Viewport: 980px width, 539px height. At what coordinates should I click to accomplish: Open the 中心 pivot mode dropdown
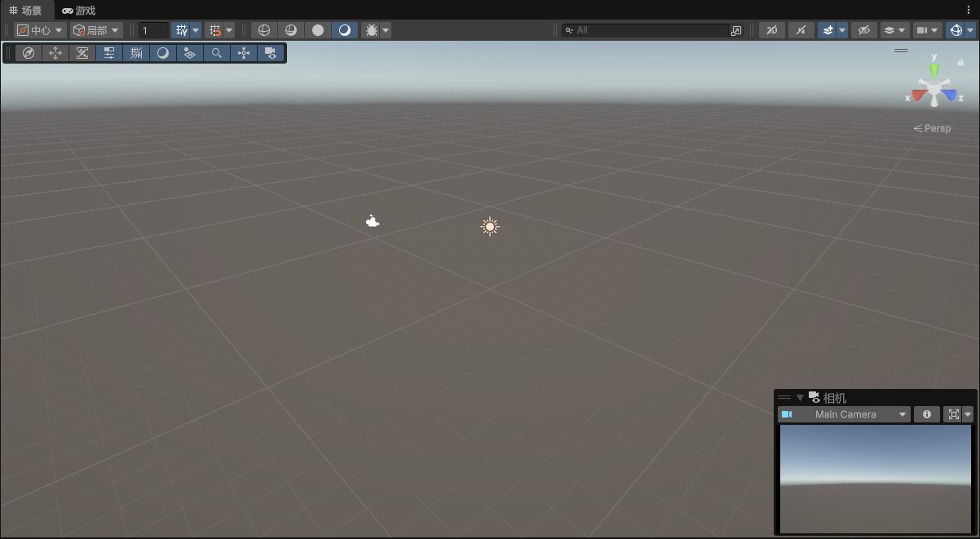pyautogui.click(x=41, y=30)
